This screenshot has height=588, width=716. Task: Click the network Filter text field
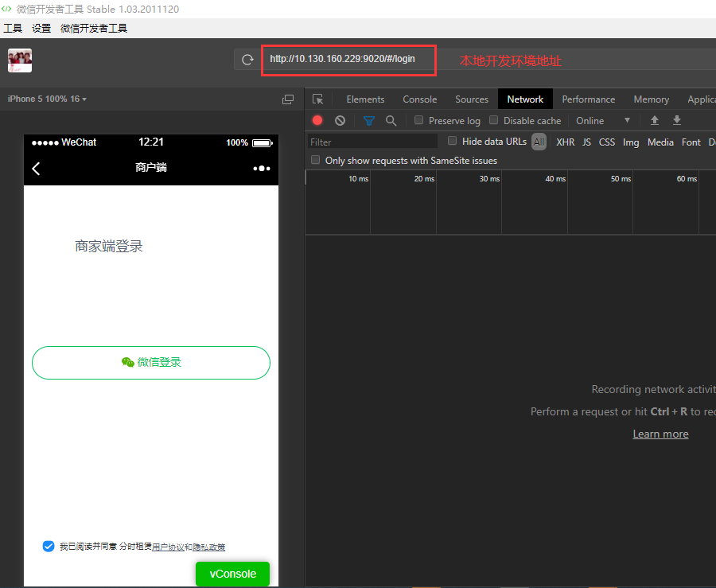coord(372,142)
